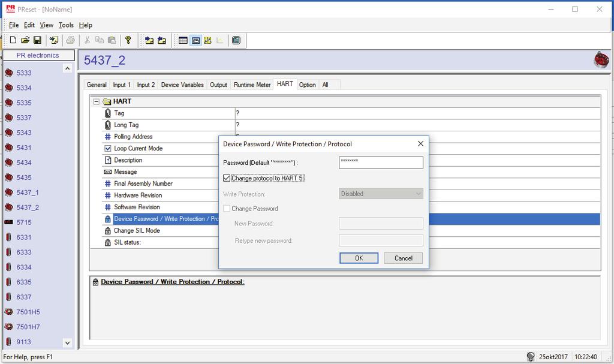
Task: Click the Password input field
Action: 381,163
